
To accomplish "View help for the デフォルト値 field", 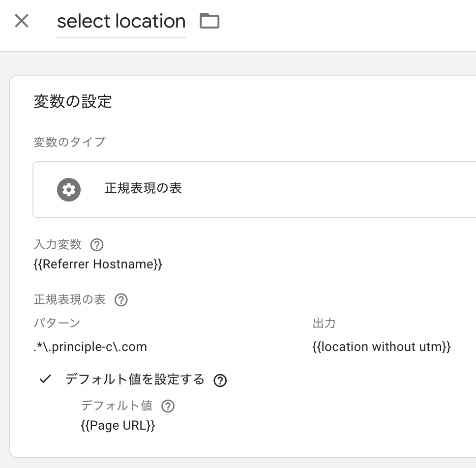I will coord(168,406).
